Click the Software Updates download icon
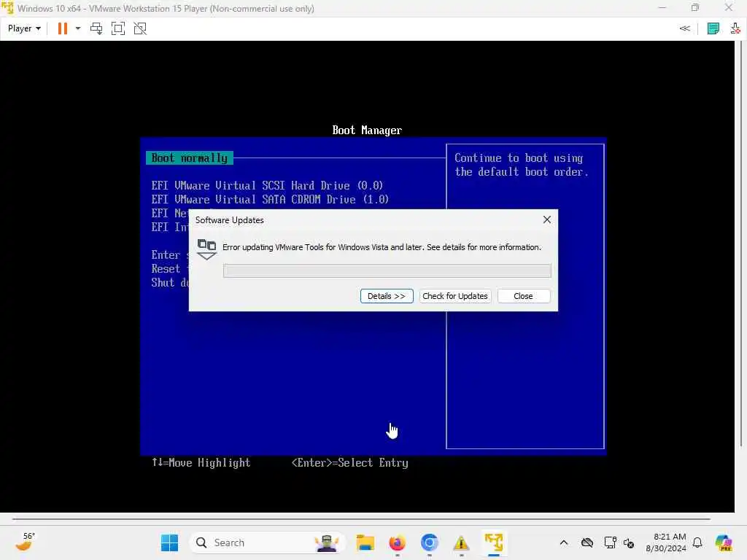Image resolution: width=747 pixels, height=560 pixels. tap(206, 249)
